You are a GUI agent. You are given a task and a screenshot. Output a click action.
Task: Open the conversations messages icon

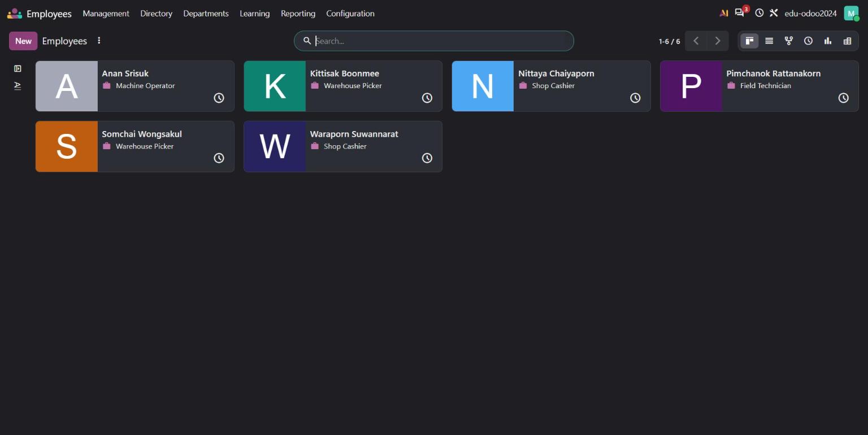point(739,13)
